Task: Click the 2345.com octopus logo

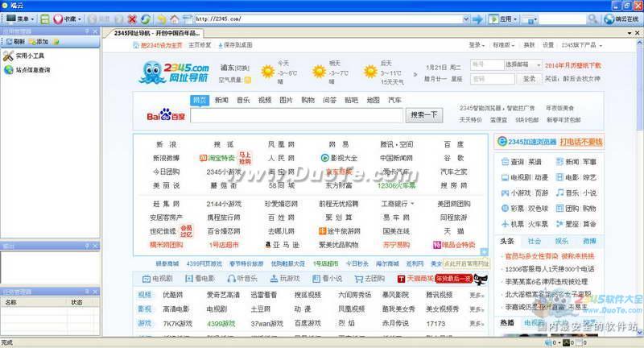Action: point(174,72)
